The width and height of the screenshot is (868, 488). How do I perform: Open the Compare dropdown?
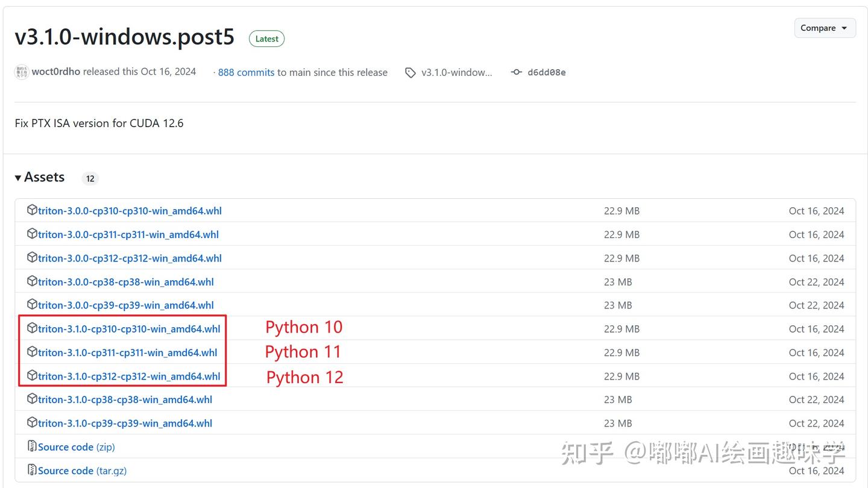[x=824, y=28]
